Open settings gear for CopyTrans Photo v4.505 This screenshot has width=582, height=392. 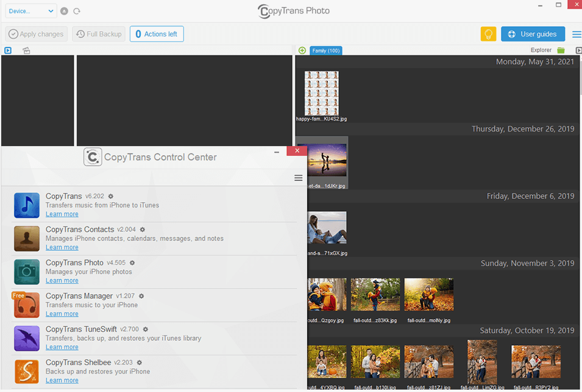(132, 263)
